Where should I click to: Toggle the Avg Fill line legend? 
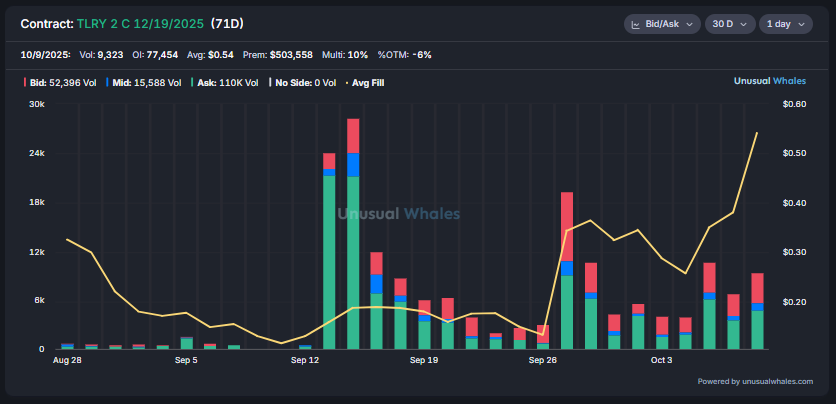click(367, 83)
